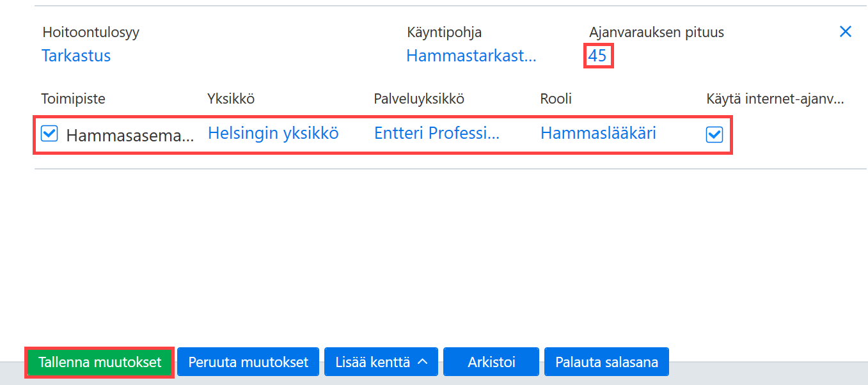Click the Arkistoi button

[x=491, y=362]
